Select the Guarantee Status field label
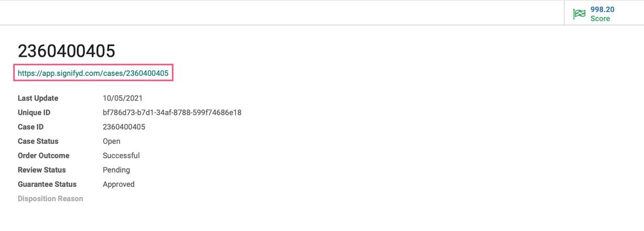The height and width of the screenshot is (231, 644). coord(47,184)
